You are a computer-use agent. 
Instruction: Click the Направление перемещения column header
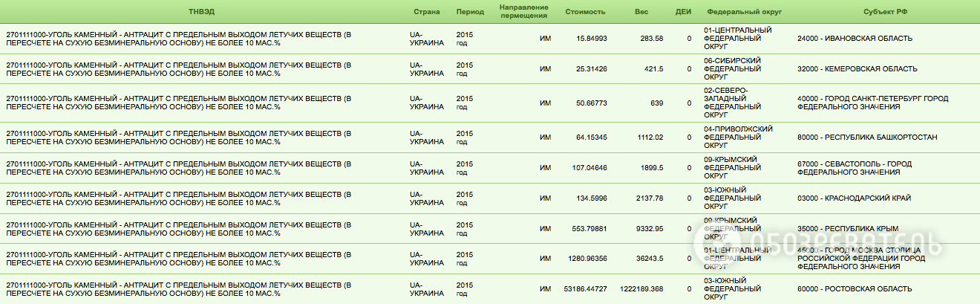[523, 11]
